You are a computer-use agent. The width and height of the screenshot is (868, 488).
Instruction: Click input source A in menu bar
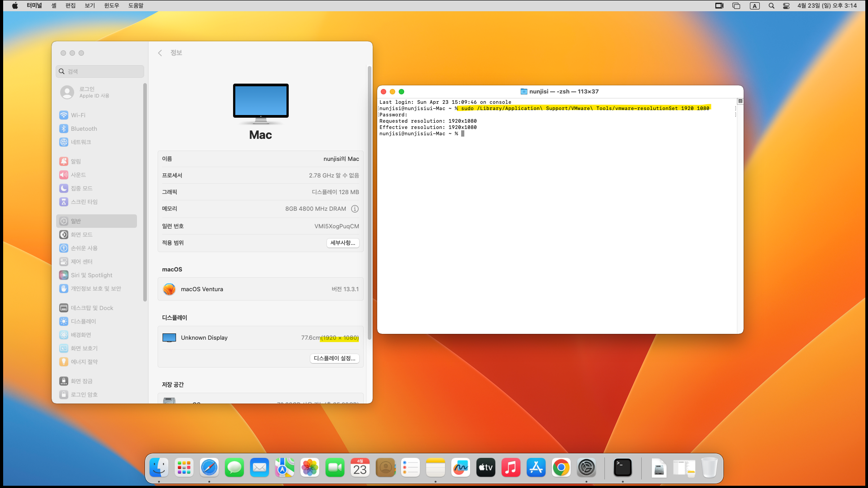tap(755, 6)
